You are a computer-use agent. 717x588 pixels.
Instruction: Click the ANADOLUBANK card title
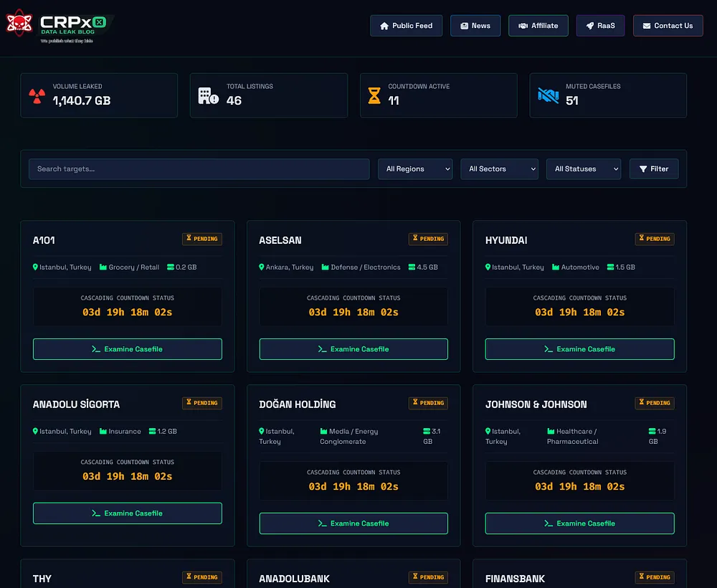point(295,579)
